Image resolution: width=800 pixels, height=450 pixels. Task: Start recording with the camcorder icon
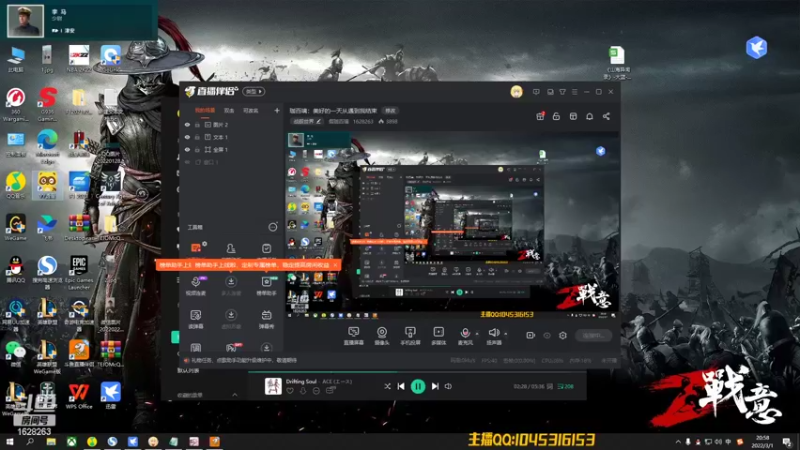tap(531, 335)
